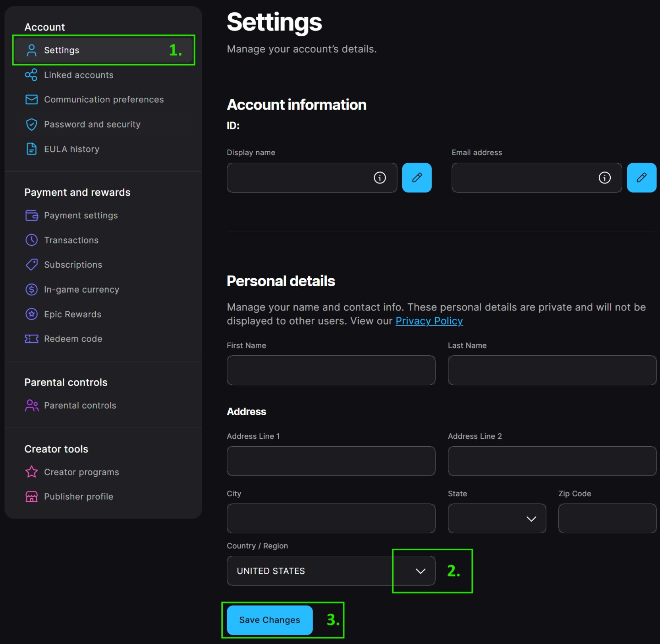Screen dimensions: 660x644
Task: Click into the First Name field
Action: point(330,370)
